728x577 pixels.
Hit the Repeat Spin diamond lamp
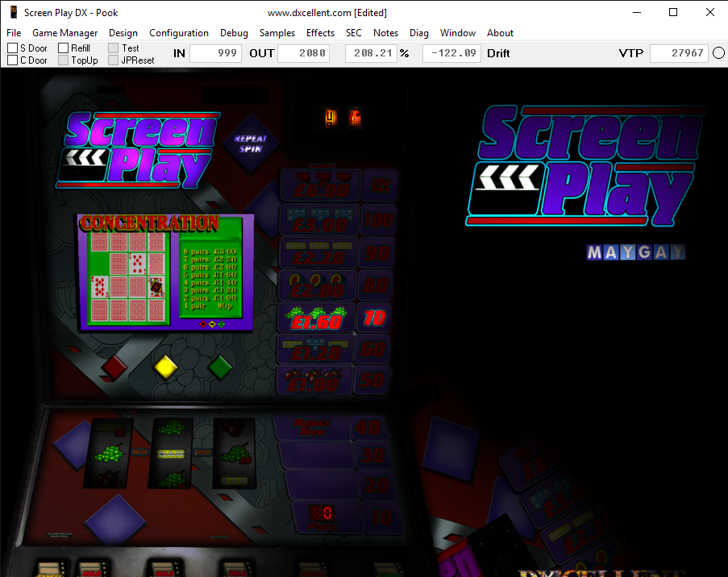click(x=251, y=143)
